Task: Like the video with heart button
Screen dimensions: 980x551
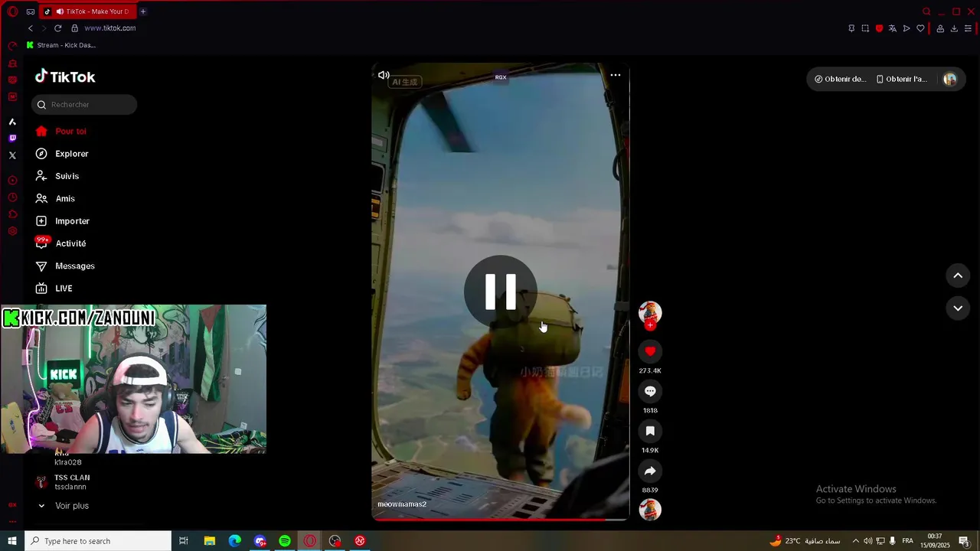Action: [x=650, y=351]
